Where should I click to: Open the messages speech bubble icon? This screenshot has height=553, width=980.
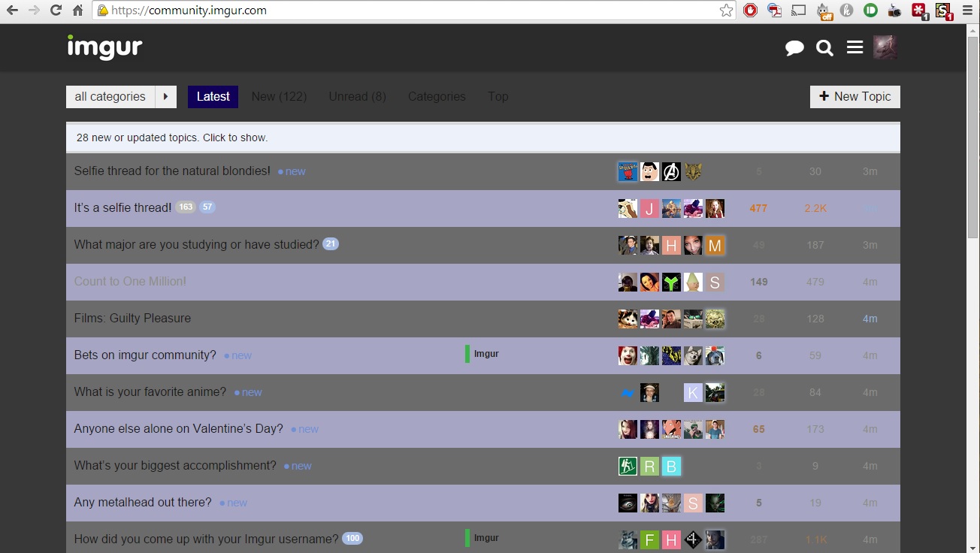pos(794,48)
